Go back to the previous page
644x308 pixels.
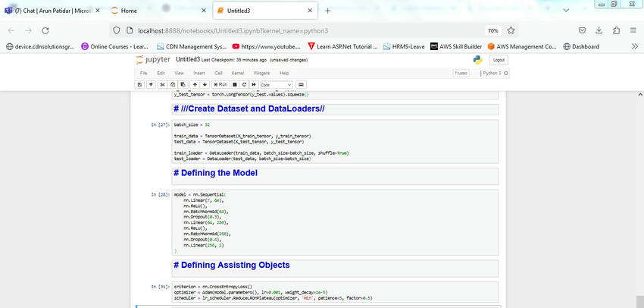11,30
